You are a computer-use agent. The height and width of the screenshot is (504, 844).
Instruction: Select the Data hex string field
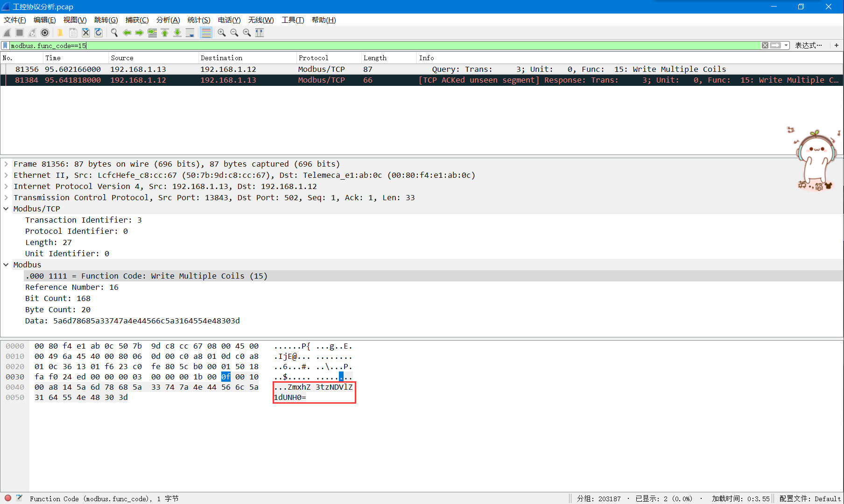tap(133, 321)
